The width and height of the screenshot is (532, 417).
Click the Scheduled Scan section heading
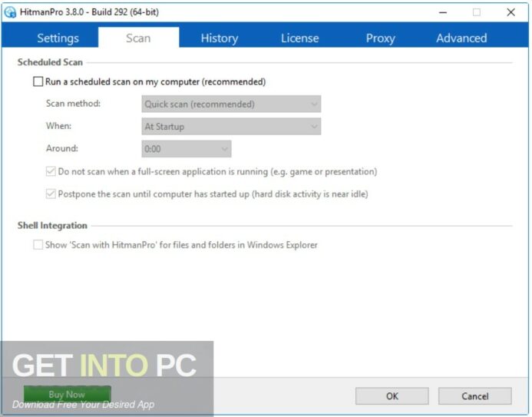pos(50,62)
